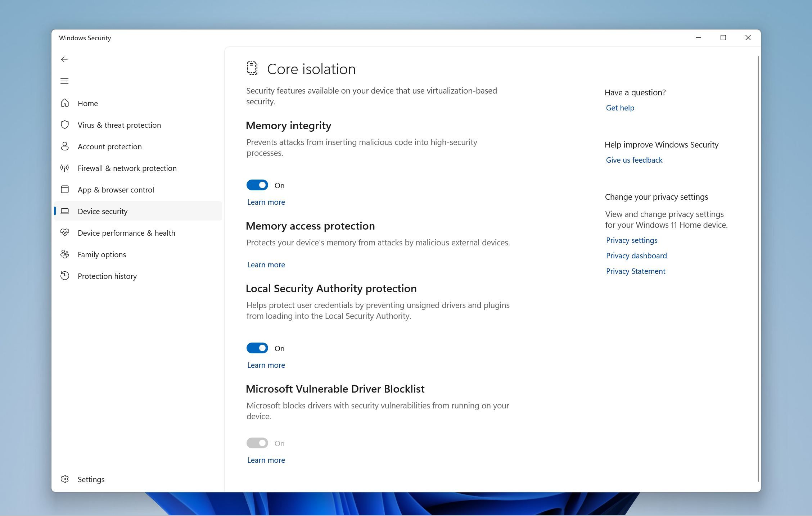Turn off Memory integrity toggle

pos(257,185)
